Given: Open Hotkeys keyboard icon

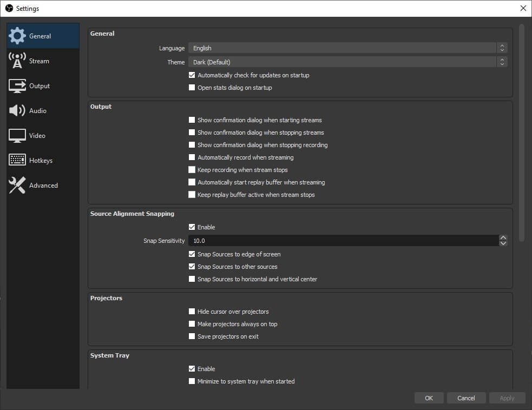Looking at the screenshot, I should [17, 160].
